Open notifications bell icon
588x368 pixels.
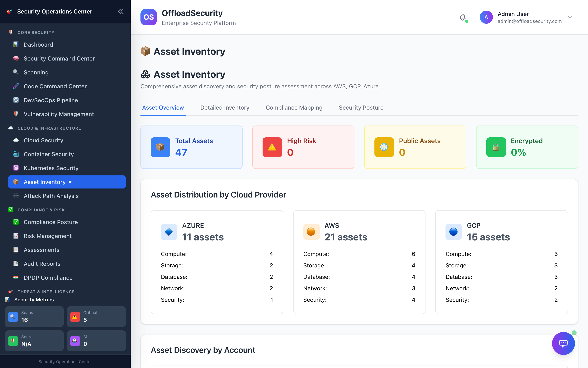[463, 17]
